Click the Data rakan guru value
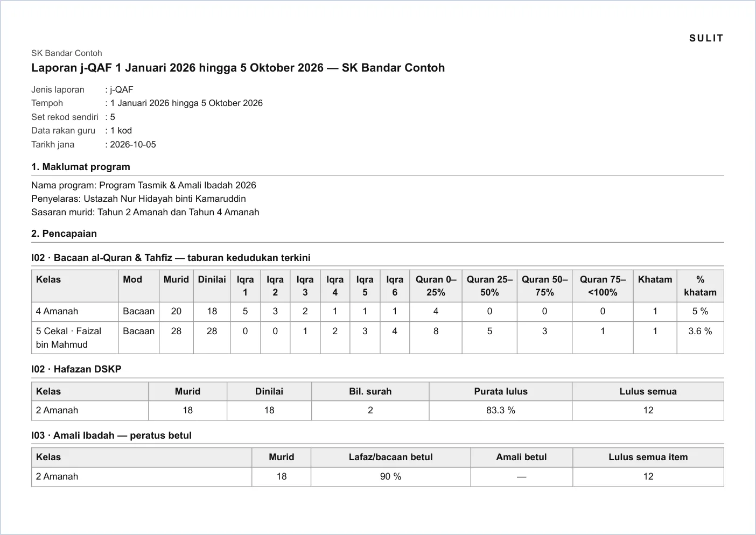Viewport: 756px width, 535px height. 121,131
